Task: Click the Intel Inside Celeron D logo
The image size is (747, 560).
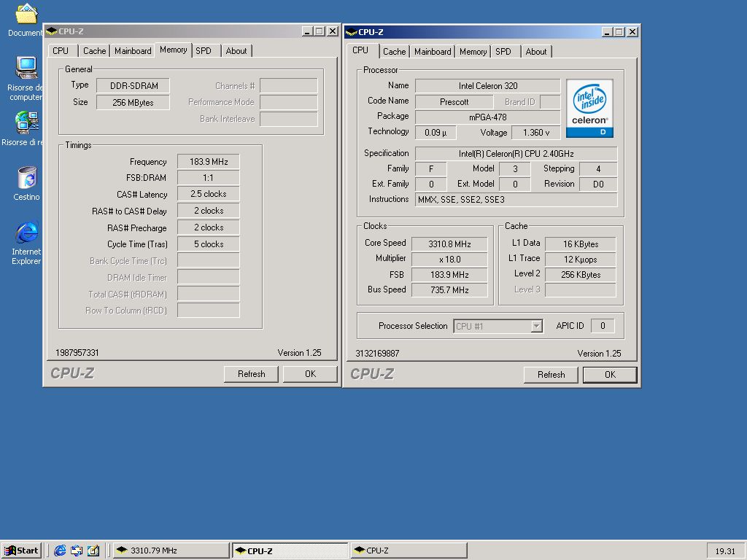Action: tap(589, 109)
